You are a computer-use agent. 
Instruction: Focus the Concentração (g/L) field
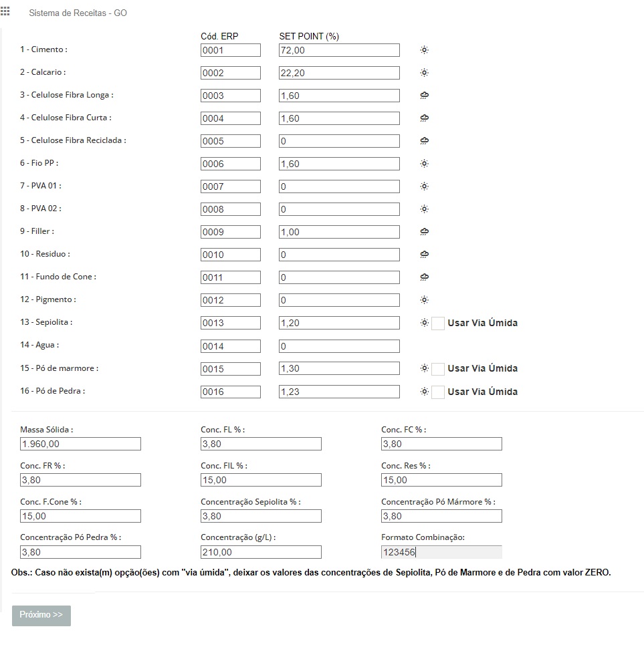click(261, 552)
